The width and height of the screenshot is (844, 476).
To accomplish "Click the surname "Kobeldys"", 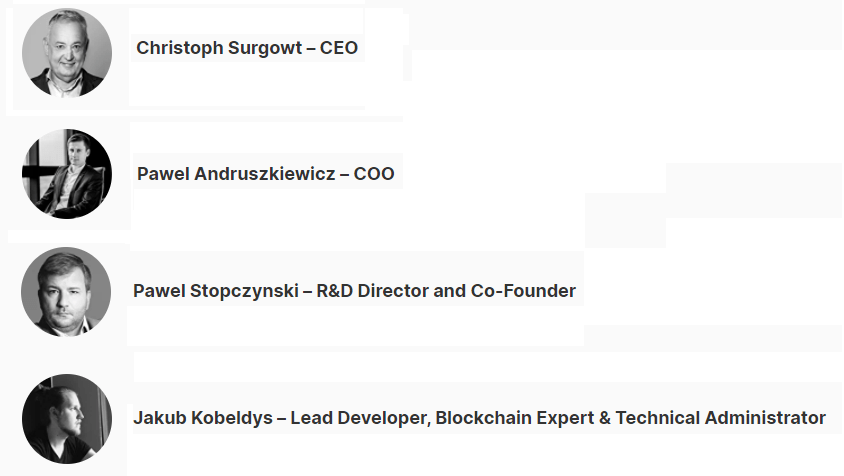I will tap(232, 418).
